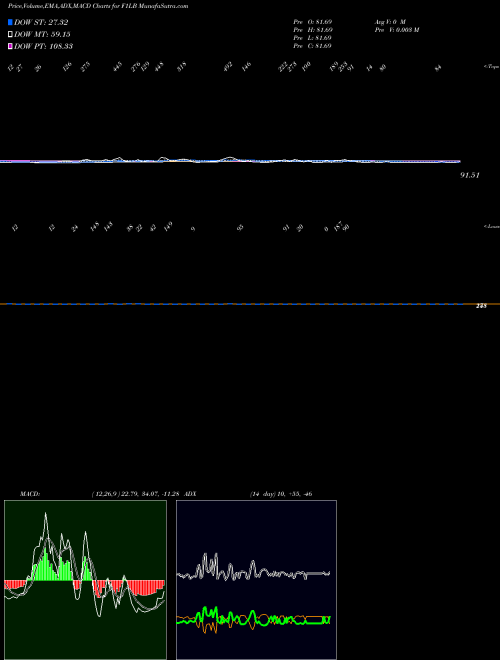Screen dimensions: 500x660
Task: Click the Pre V: 0.003 M value
Action: tap(397, 30)
